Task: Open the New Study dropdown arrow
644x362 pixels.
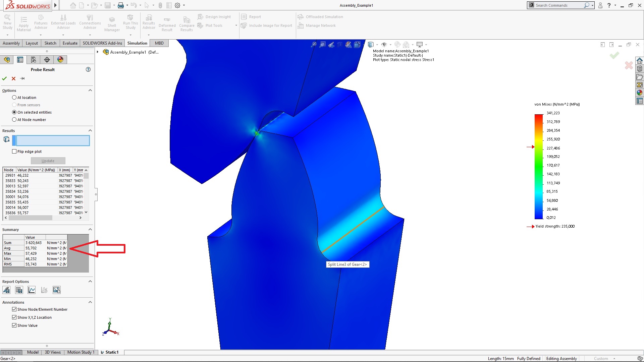Action: [x=7, y=35]
